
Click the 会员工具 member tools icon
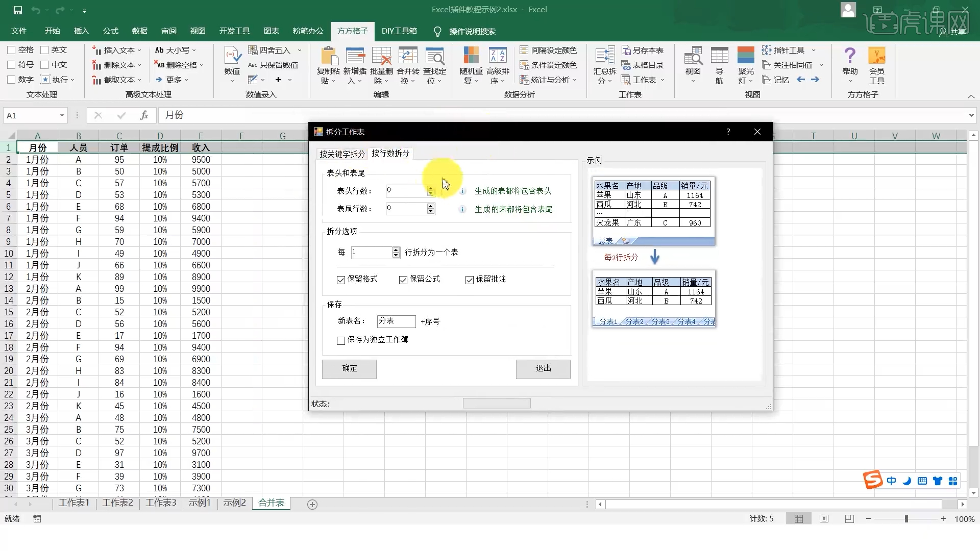click(x=877, y=56)
